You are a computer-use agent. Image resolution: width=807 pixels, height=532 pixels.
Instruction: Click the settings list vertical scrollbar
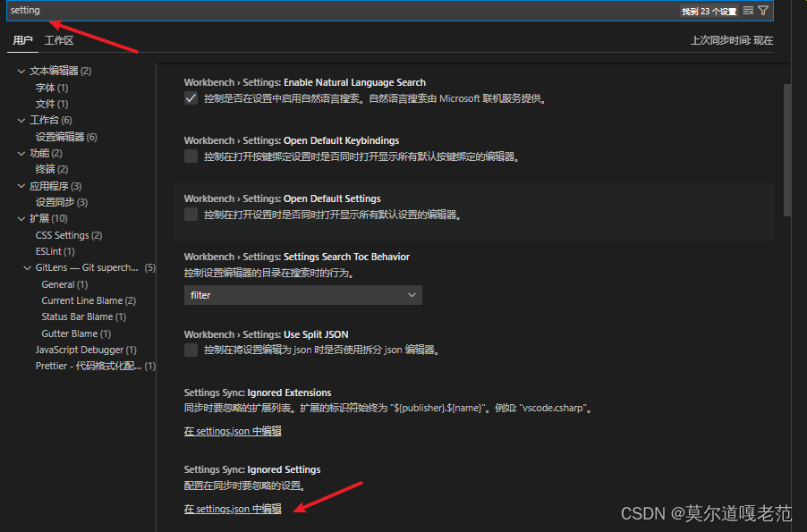(787, 150)
